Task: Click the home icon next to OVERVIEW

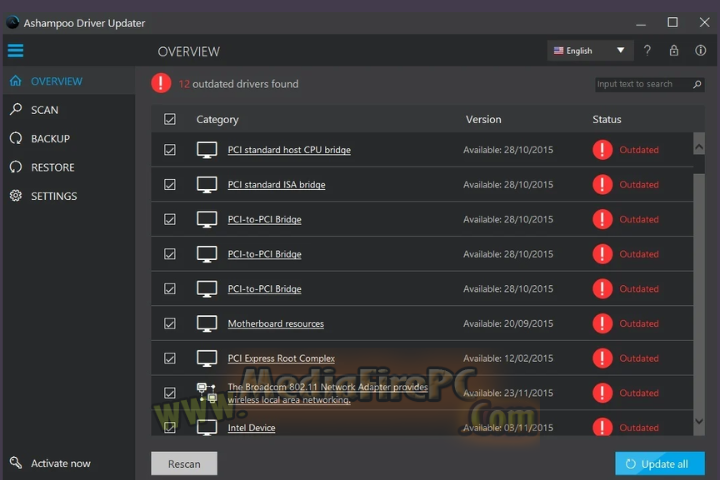Action: pyautogui.click(x=16, y=81)
